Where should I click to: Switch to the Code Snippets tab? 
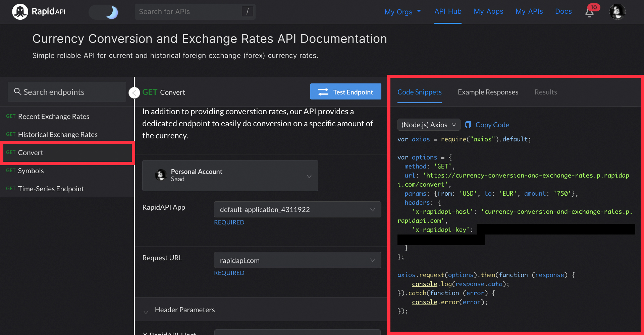419,92
